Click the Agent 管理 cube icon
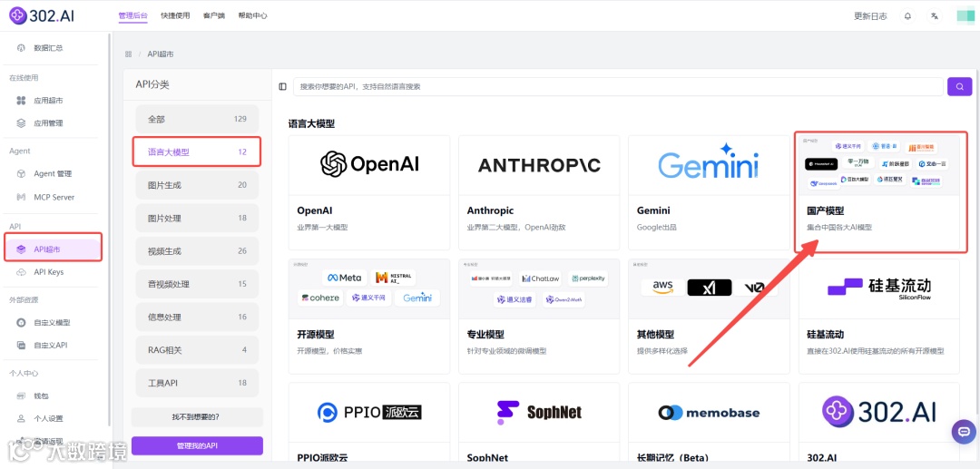Screen dimensions: 980x469 (21, 173)
